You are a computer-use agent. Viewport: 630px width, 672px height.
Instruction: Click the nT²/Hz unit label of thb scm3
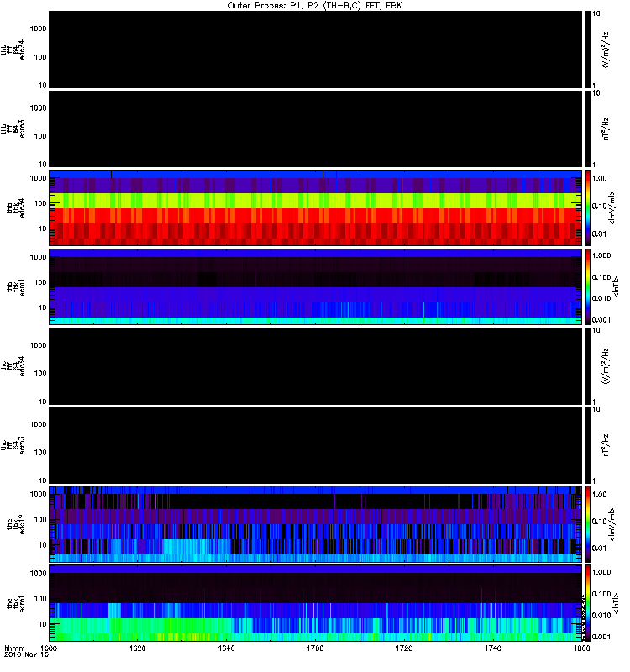[x=606, y=129]
